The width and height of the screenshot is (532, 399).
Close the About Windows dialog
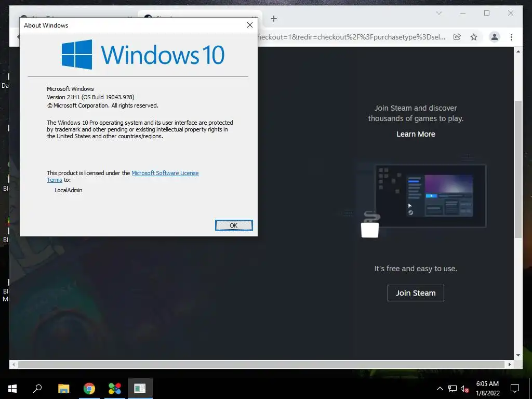coord(250,25)
